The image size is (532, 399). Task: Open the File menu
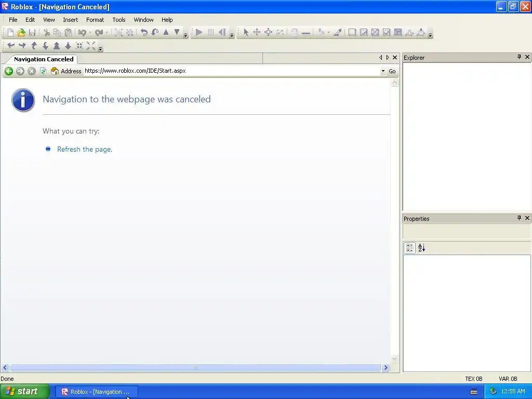click(x=13, y=20)
